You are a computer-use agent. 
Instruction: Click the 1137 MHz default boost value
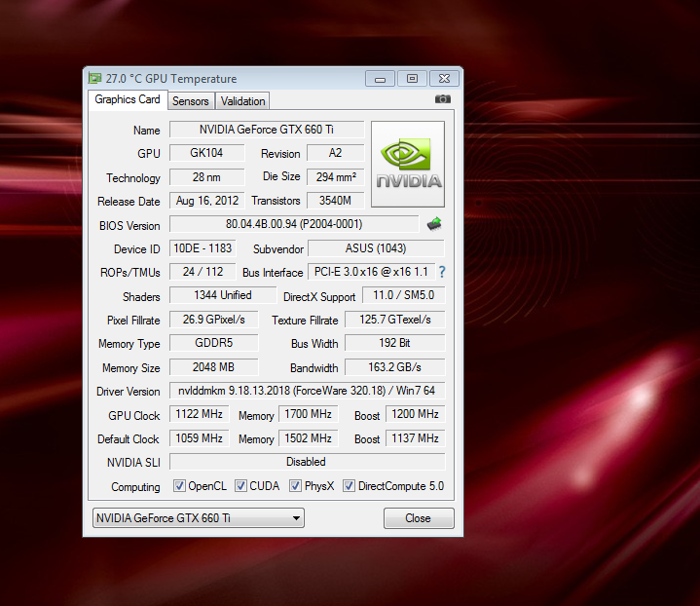tap(415, 438)
